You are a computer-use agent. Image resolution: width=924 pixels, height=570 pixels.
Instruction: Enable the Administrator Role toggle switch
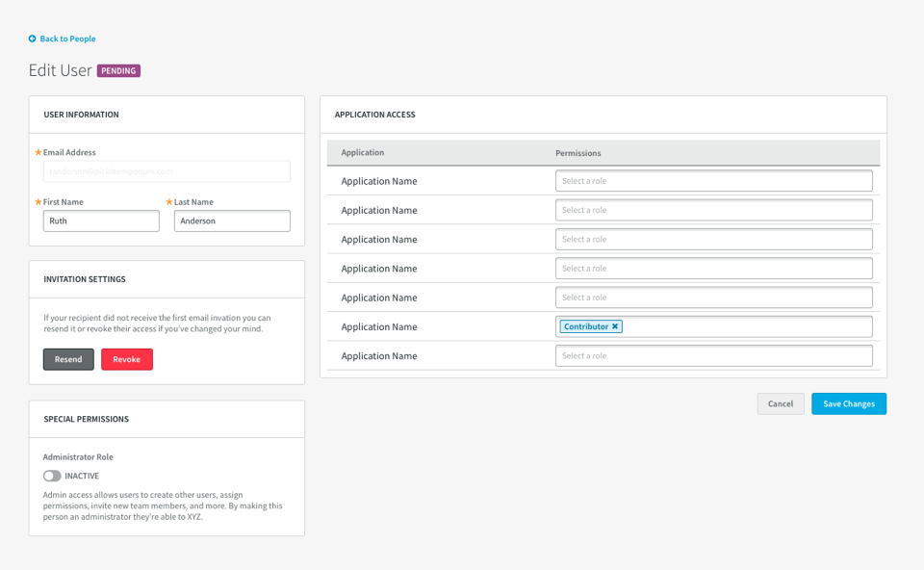[52, 476]
